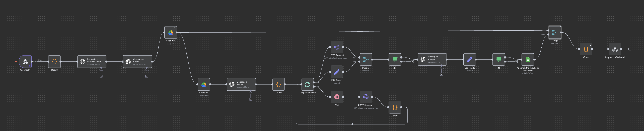Select the Code2 node in the loop

tap(395, 107)
